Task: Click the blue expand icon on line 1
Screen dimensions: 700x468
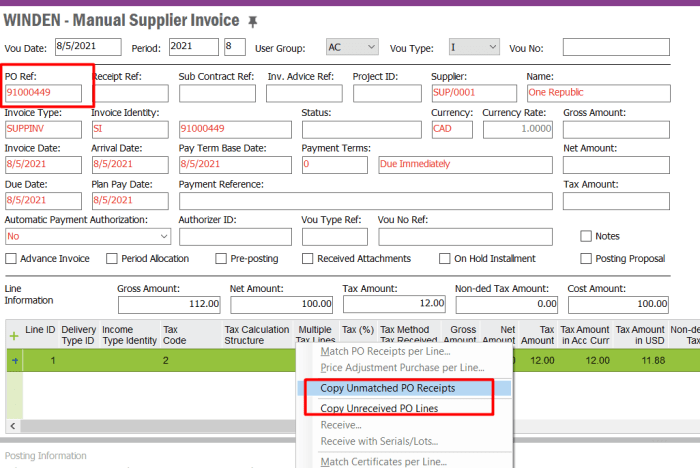Action: (15, 360)
